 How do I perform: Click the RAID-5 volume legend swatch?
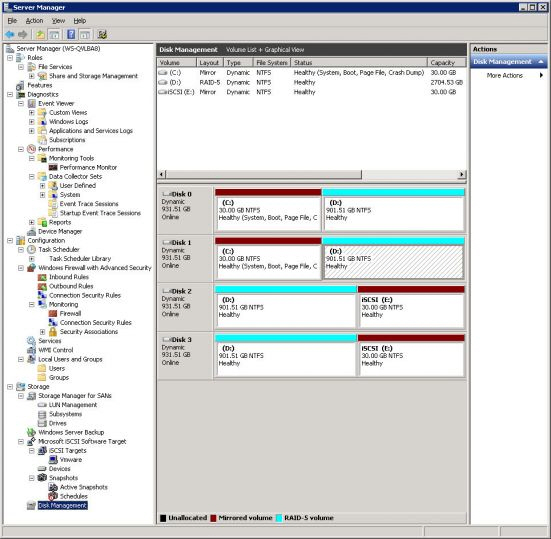279,518
